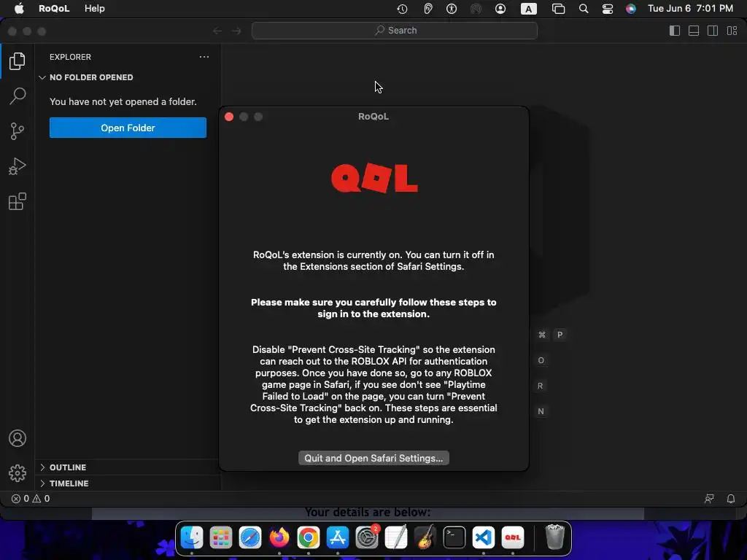Open Terminal from the dock
The image size is (747, 560).
[x=454, y=537]
